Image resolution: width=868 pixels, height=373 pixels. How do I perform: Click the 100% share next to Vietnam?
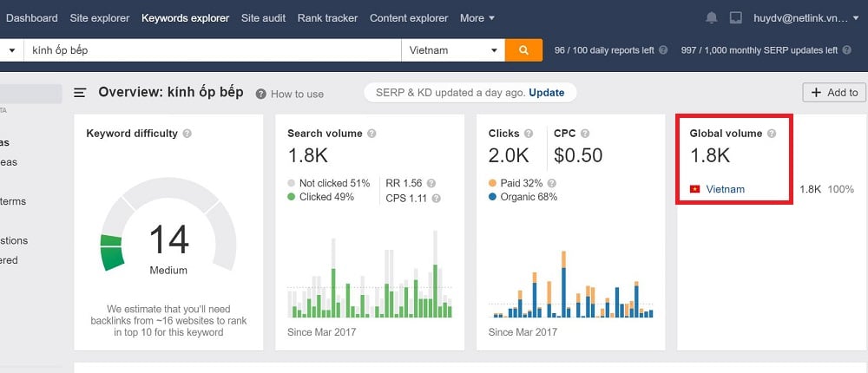[x=840, y=189]
